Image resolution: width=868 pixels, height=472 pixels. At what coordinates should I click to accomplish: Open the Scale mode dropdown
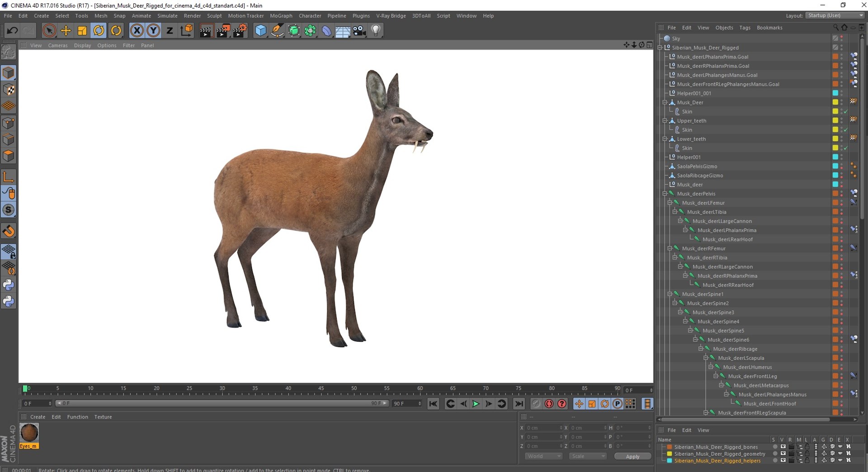[x=587, y=456]
